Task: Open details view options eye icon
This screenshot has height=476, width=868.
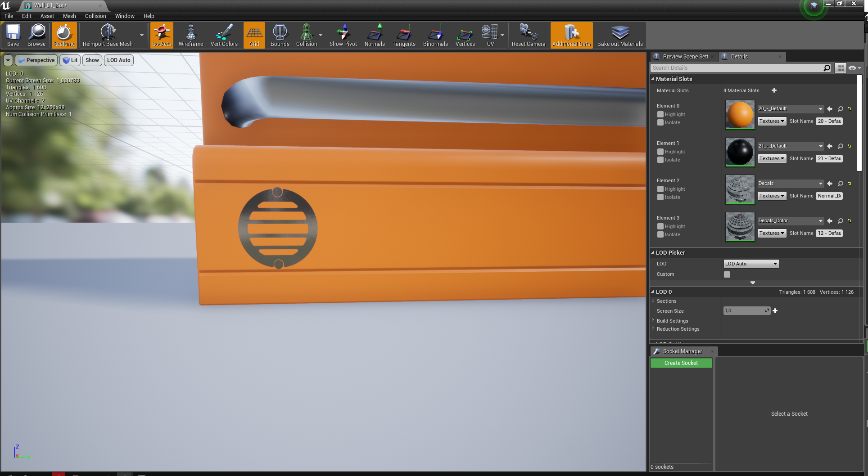Action: pos(854,68)
